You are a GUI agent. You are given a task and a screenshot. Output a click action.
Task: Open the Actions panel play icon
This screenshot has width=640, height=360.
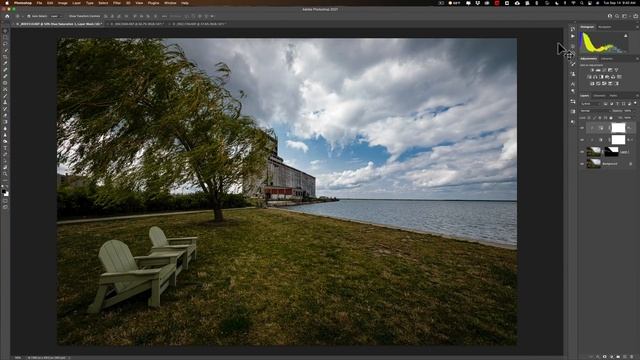pos(573,36)
